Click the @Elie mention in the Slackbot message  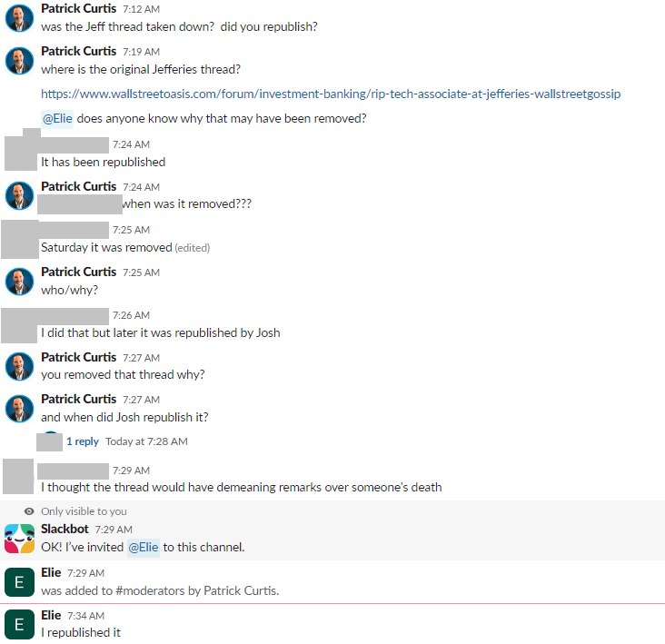coord(144,547)
